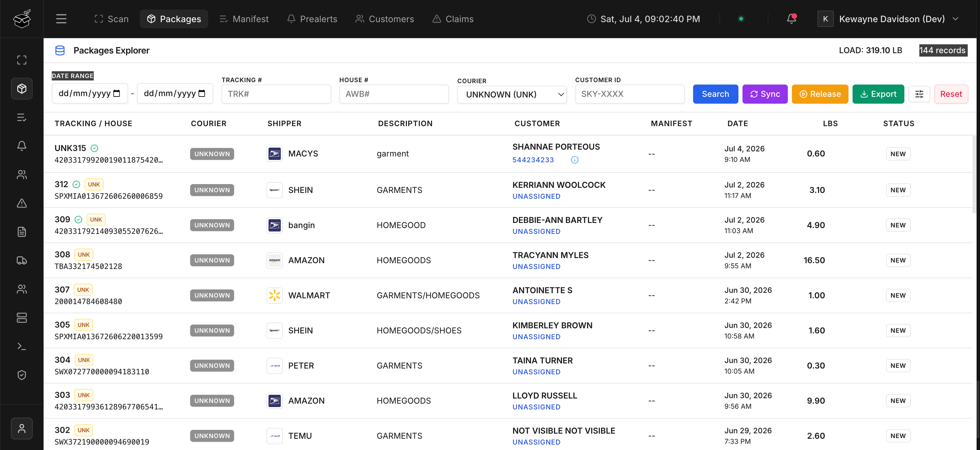Click the green Export button
The image size is (980, 450).
[x=878, y=94]
